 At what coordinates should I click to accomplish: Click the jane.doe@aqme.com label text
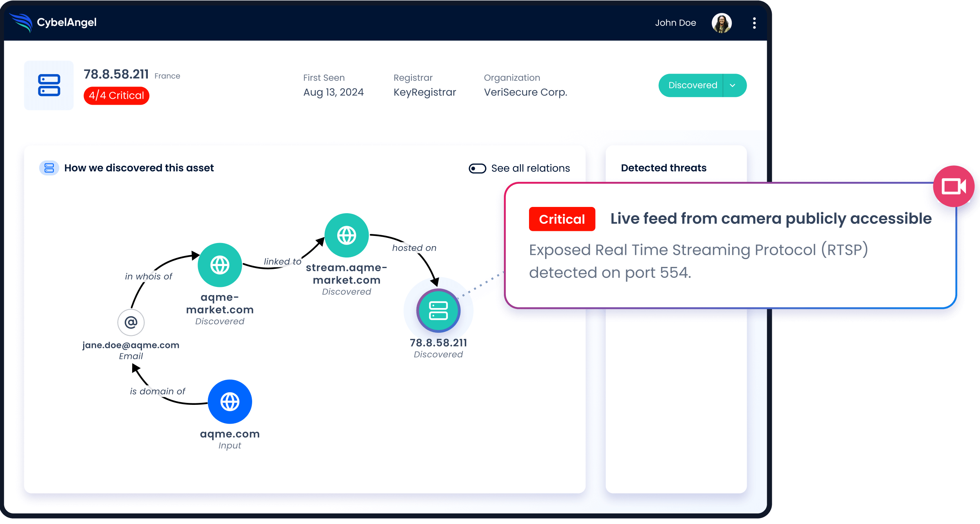point(131,345)
